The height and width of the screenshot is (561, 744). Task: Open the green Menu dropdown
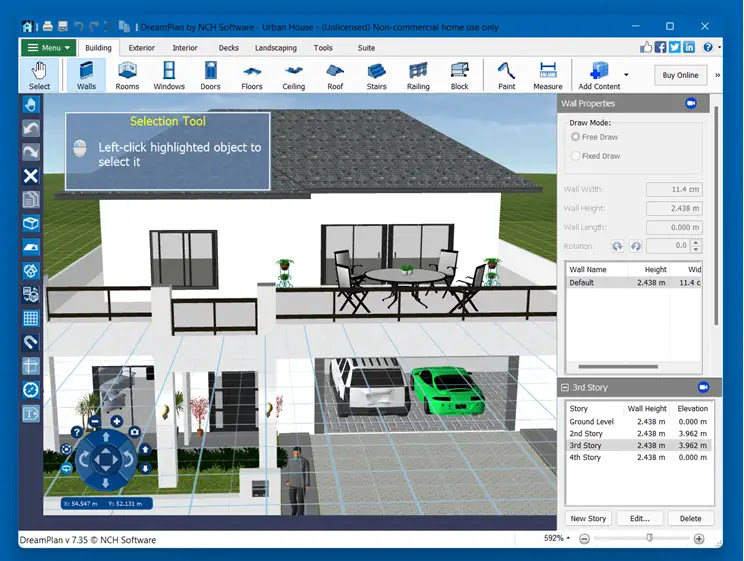48,48
